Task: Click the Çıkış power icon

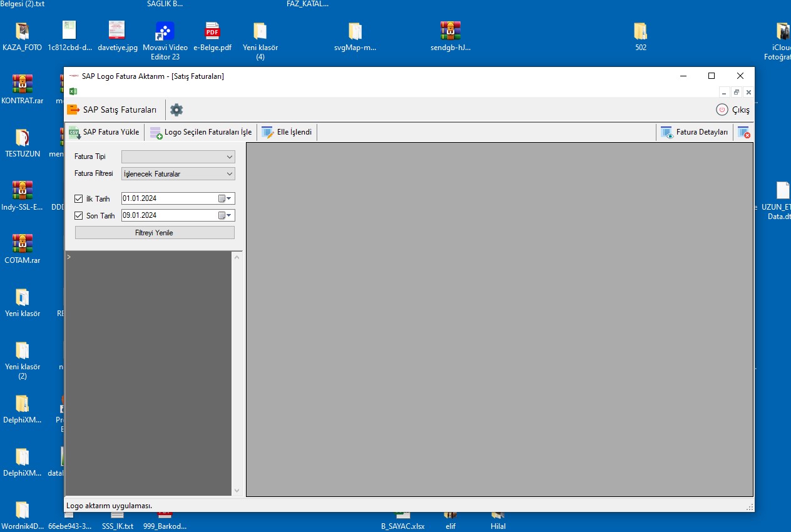Action: click(x=722, y=110)
